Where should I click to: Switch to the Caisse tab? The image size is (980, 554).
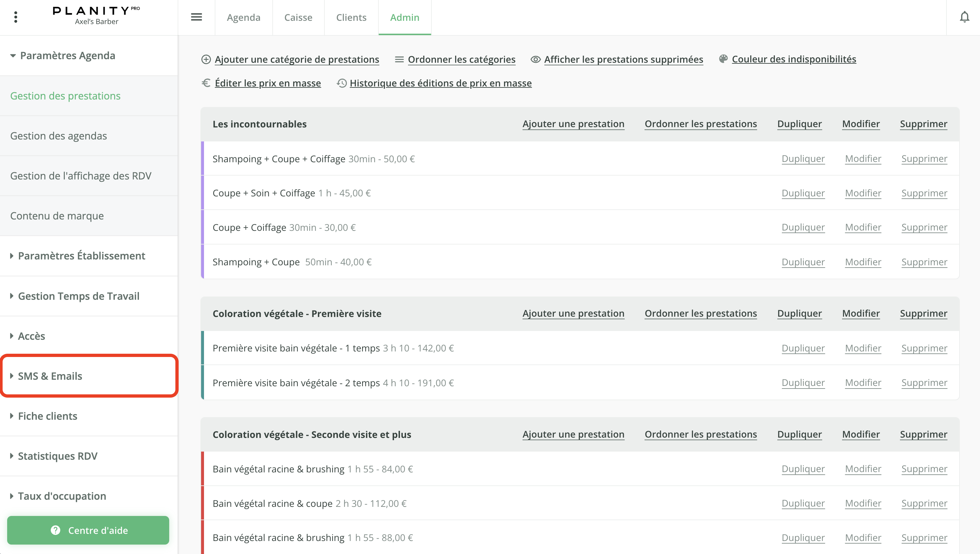(x=298, y=17)
